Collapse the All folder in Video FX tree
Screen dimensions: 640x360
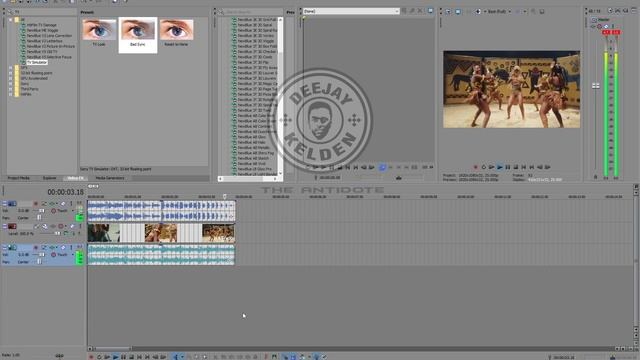[11, 20]
